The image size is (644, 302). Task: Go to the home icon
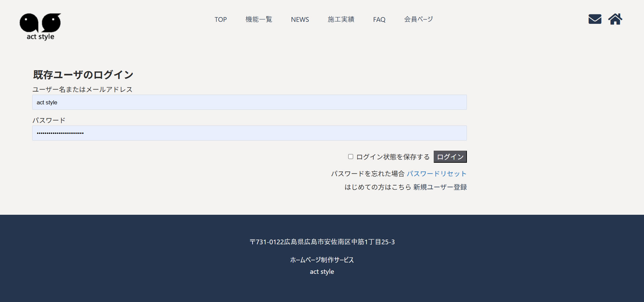[615, 19]
